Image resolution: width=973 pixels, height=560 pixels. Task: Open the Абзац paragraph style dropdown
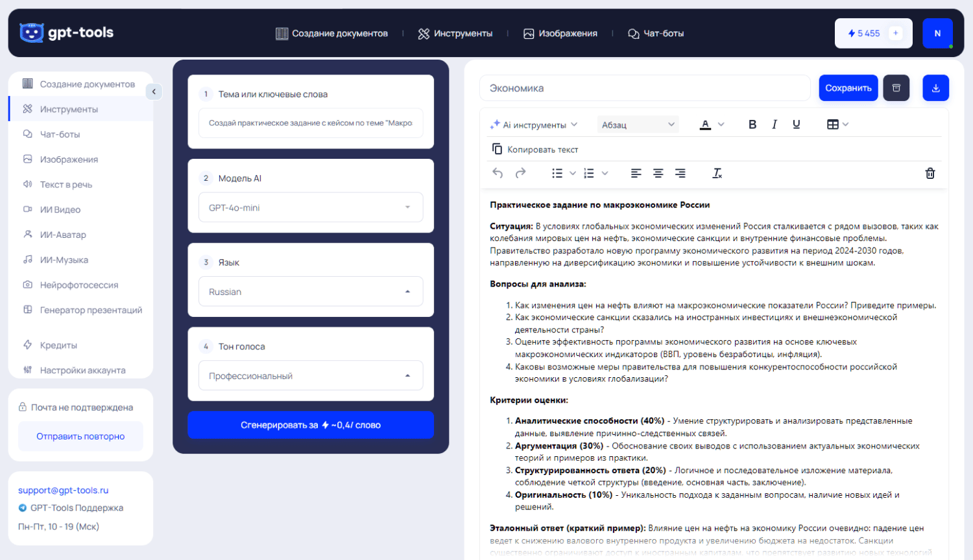(638, 124)
